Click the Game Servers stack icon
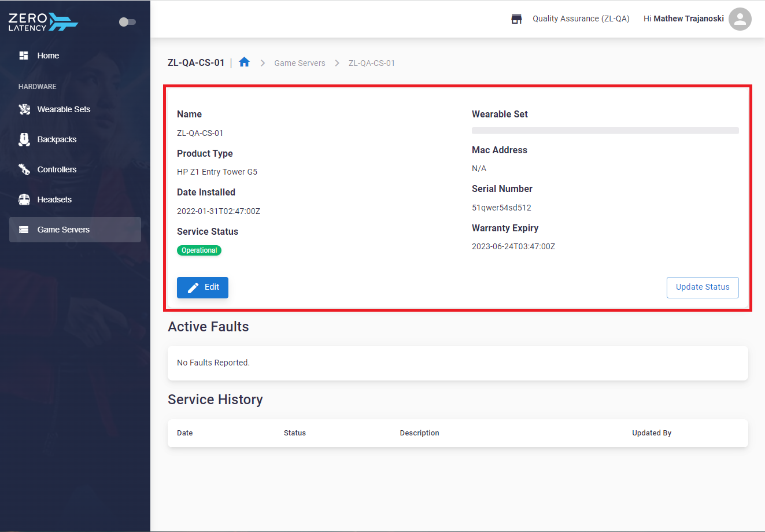 (x=24, y=230)
